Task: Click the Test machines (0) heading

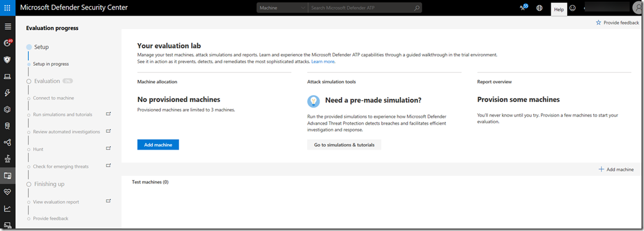Action: pos(150,182)
